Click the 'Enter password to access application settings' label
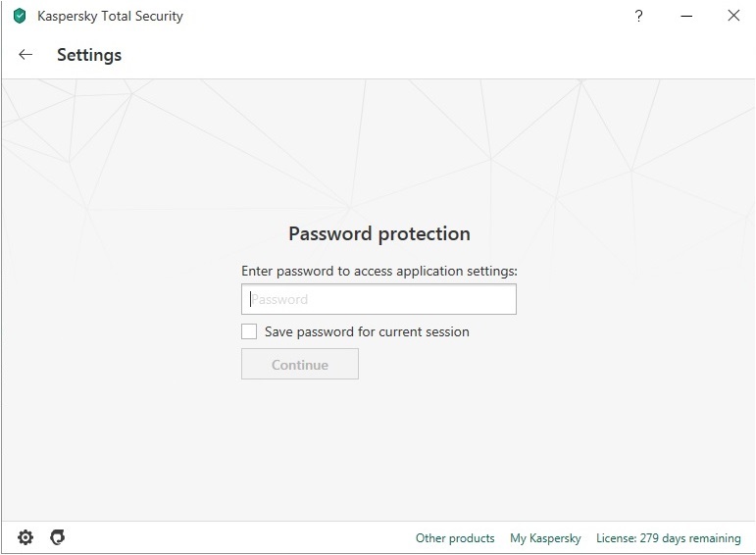The image size is (756, 555). pos(378,270)
